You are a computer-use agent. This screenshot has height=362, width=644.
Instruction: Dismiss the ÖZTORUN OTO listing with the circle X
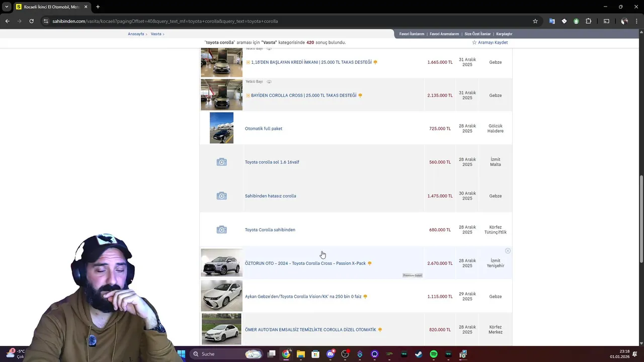[x=508, y=251]
